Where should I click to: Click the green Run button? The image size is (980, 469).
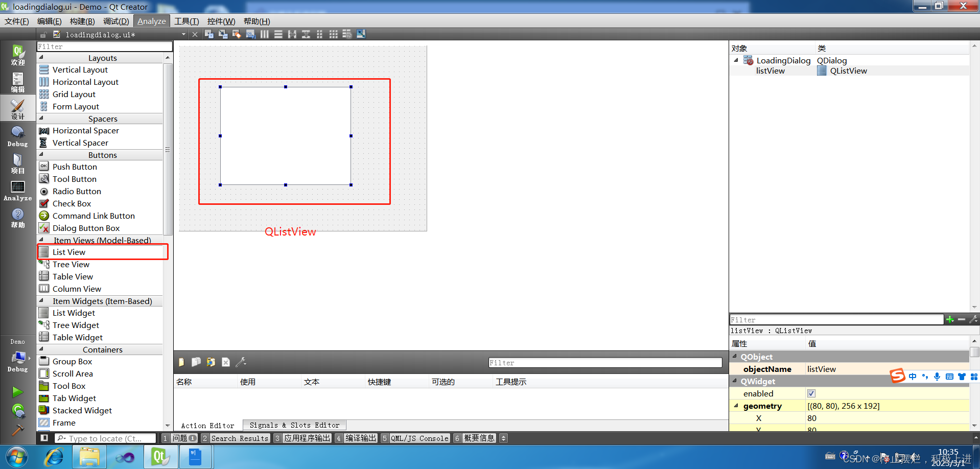[x=18, y=392]
